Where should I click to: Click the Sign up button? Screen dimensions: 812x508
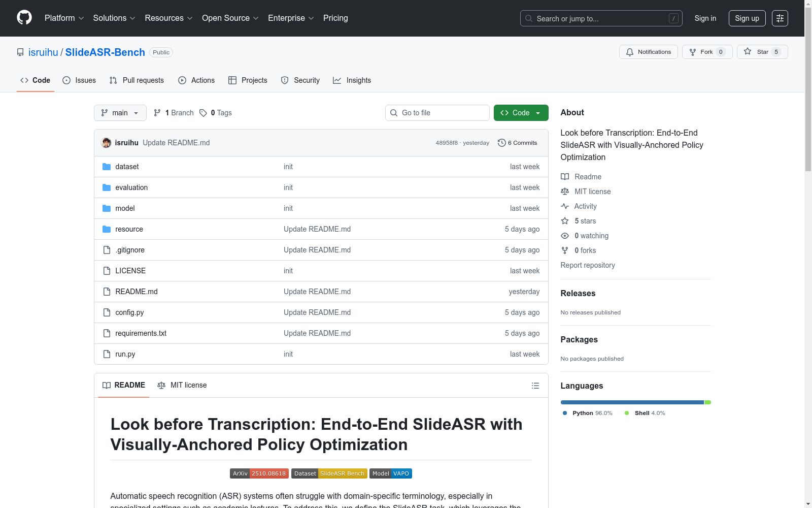pyautogui.click(x=747, y=18)
